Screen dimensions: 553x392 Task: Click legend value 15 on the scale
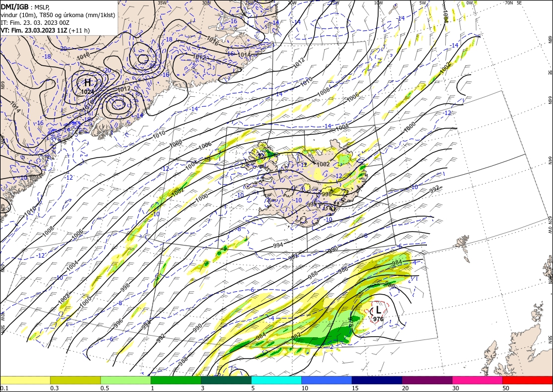[x=355, y=388]
